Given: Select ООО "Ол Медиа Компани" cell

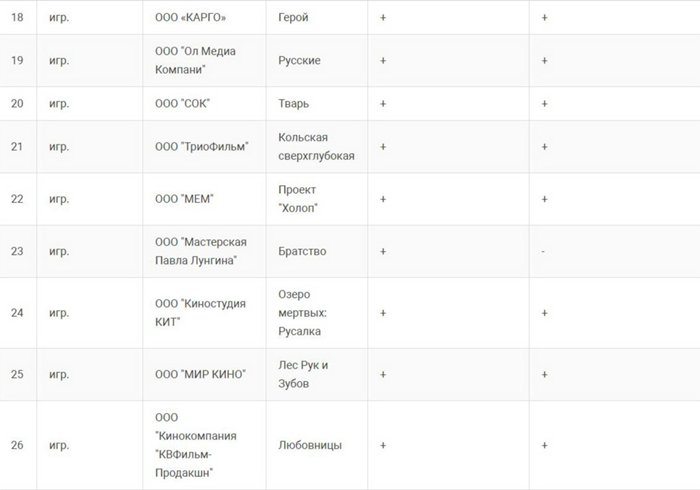Looking at the screenshot, I should pos(204,60).
